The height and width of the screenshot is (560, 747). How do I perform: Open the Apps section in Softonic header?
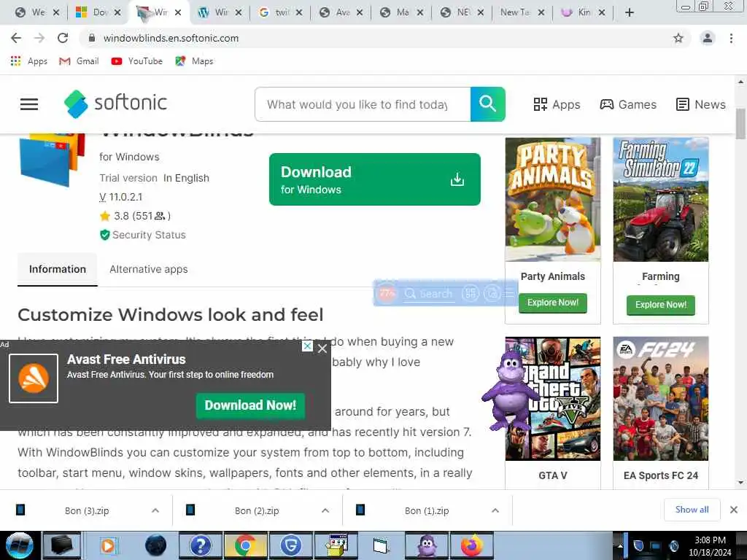557,104
